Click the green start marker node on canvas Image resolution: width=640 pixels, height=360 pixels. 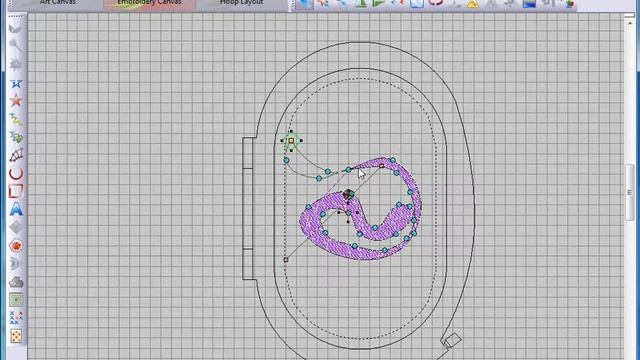[x=291, y=140]
